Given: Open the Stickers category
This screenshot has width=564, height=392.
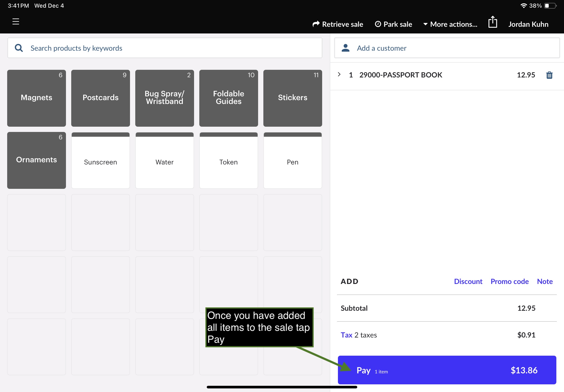Looking at the screenshot, I should click(293, 98).
